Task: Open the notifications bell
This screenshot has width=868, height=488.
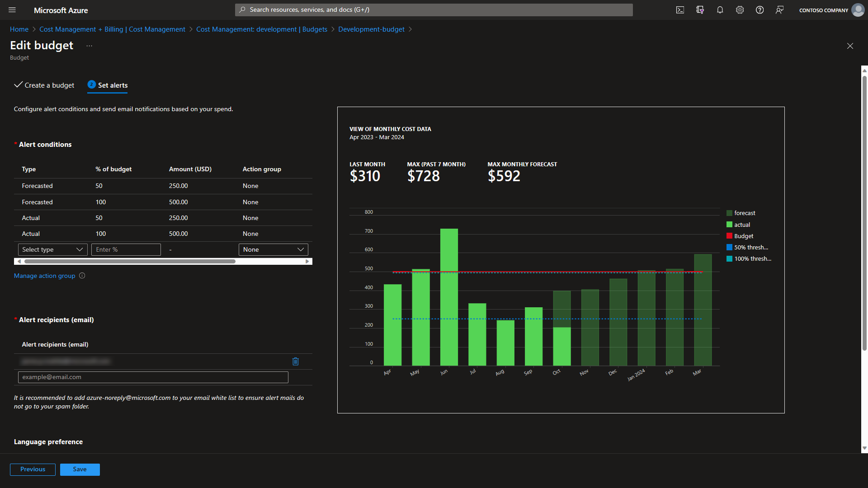Action: [x=720, y=10]
